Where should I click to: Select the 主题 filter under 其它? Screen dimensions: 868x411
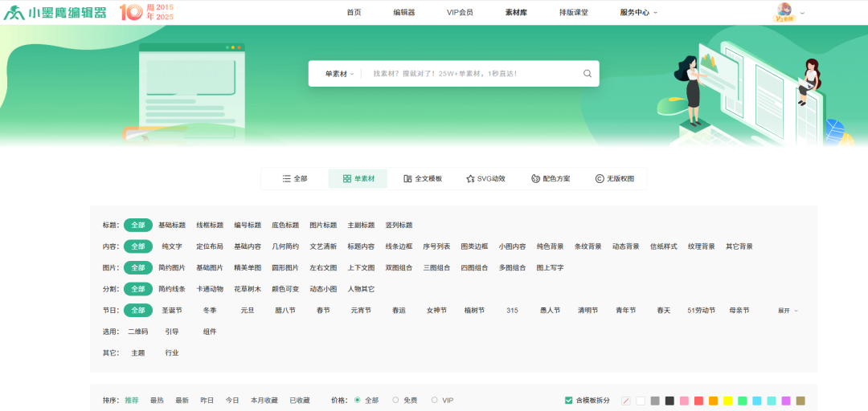click(x=138, y=352)
